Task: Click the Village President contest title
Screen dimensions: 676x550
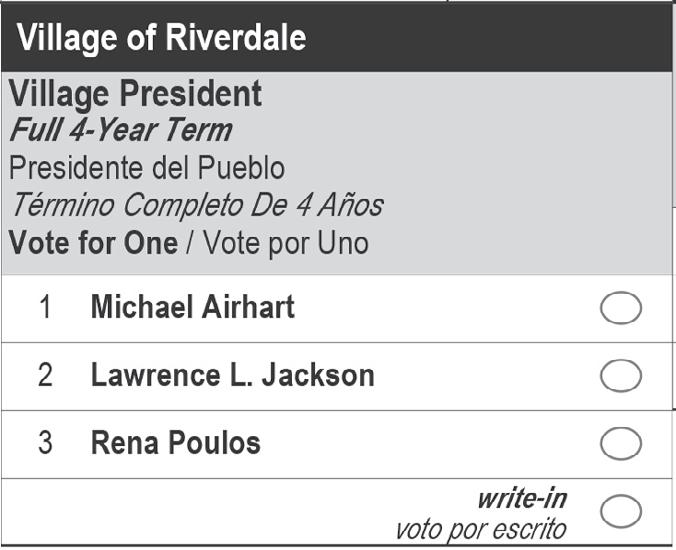Action: 135,95
